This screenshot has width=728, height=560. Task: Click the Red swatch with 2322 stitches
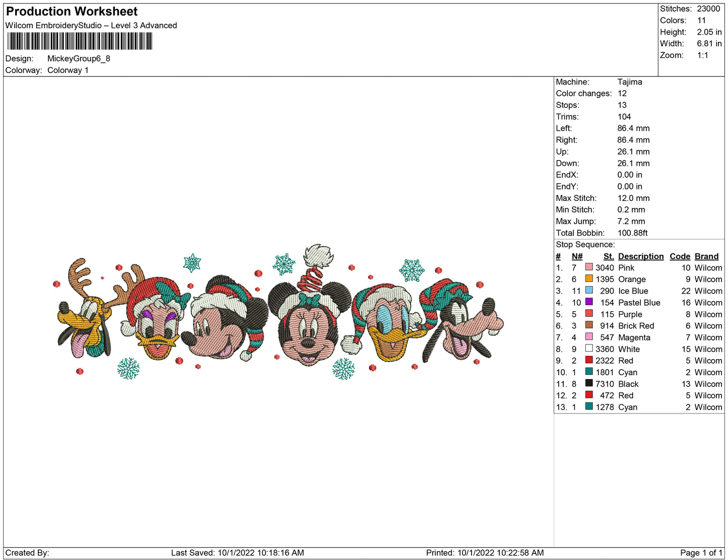point(589,360)
